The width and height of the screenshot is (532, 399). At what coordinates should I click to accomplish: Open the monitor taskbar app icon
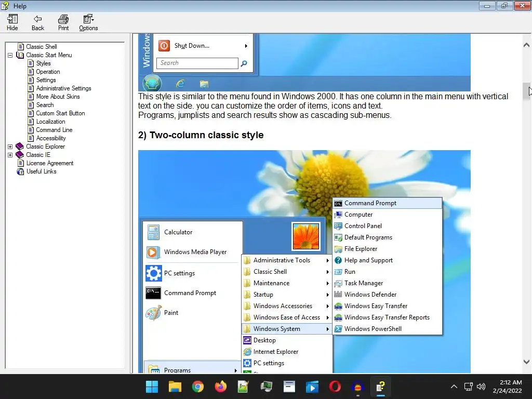pos(267,387)
